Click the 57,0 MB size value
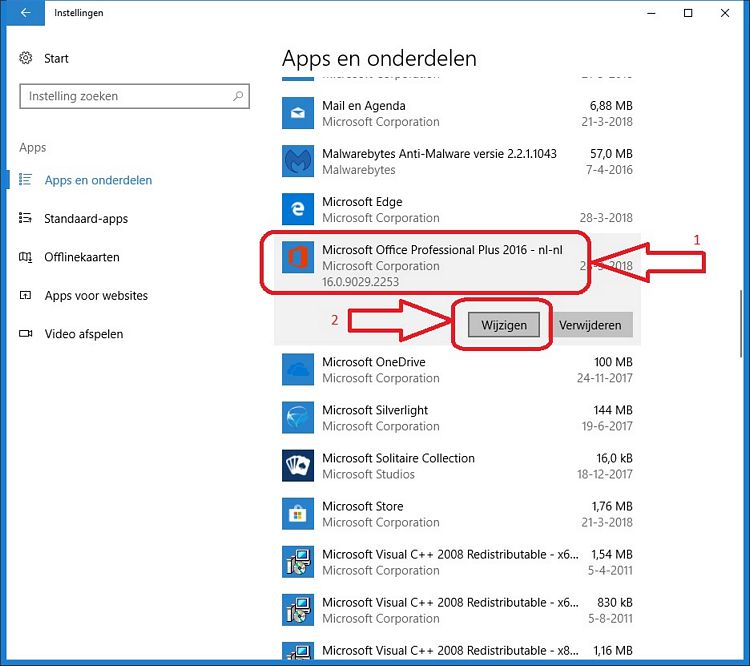This screenshot has width=750, height=666. click(611, 154)
